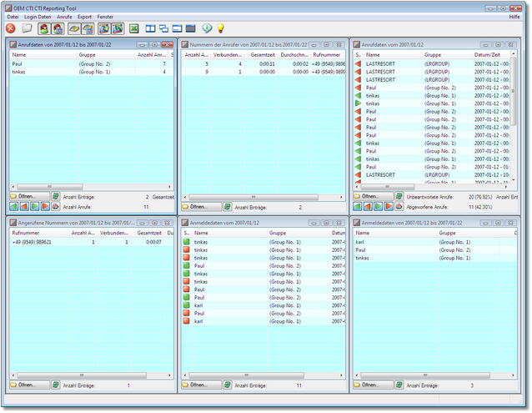Click export icon beside Öffnen in Angerufene Nummern panel
The image size is (532, 413).
[56, 385]
